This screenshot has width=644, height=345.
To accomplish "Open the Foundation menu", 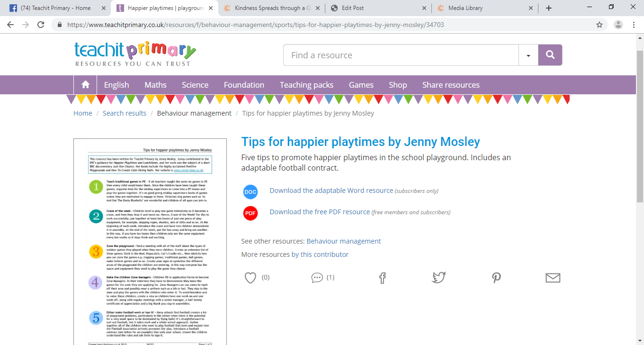I will point(244,85).
